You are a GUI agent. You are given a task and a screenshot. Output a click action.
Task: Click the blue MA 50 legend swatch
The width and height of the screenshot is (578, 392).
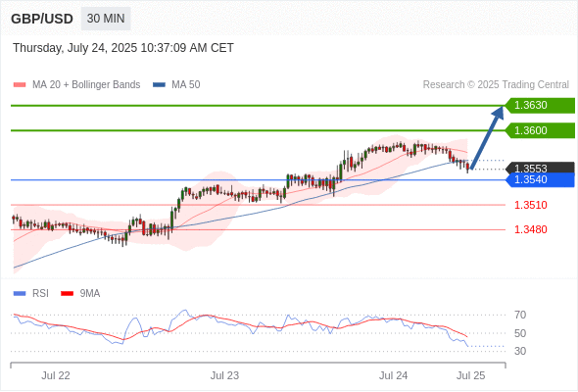point(159,85)
